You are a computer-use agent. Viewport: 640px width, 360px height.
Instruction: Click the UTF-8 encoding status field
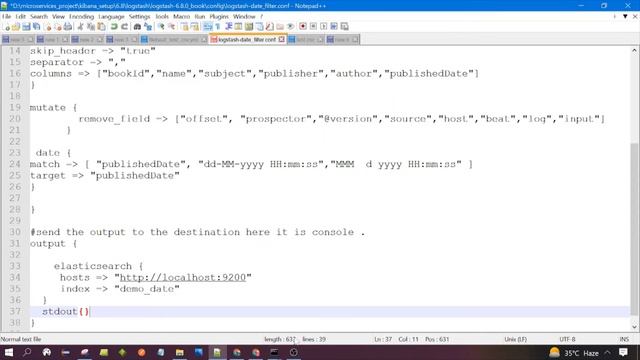[567, 339]
